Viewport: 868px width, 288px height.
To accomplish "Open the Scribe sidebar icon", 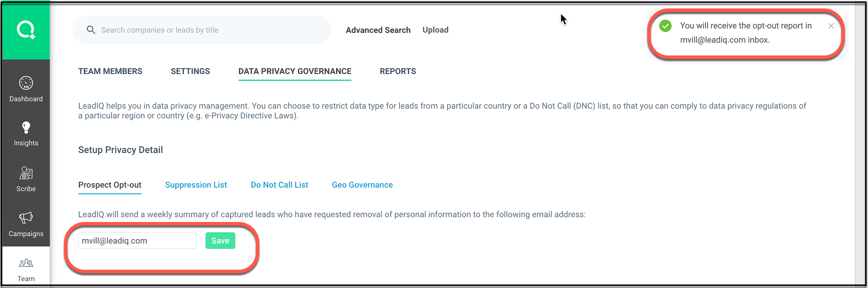I will tap(26, 173).
